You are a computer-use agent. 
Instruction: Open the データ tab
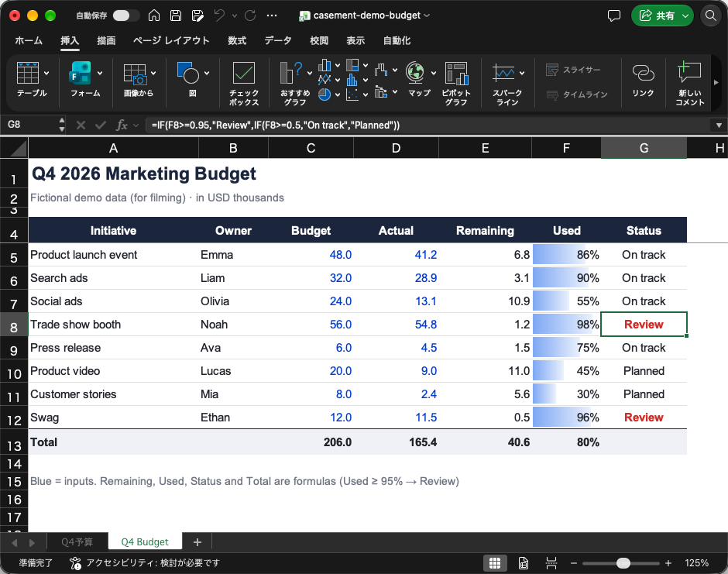coord(277,41)
